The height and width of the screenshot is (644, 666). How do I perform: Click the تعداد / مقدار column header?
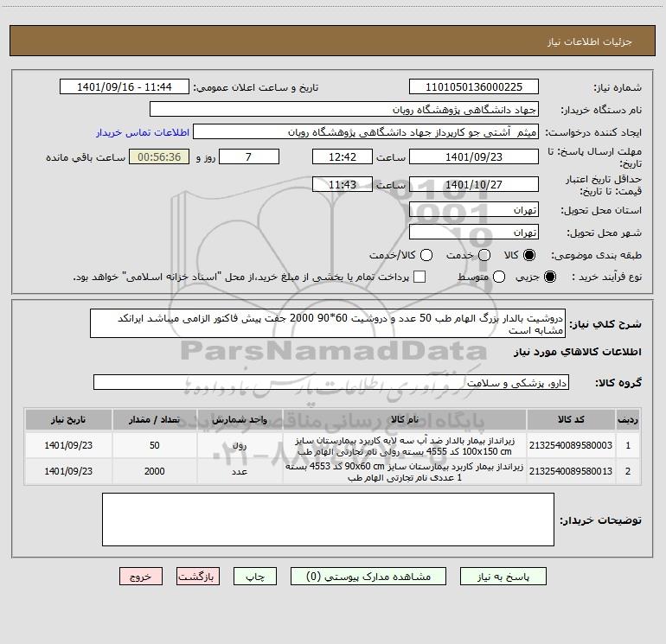(x=154, y=419)
